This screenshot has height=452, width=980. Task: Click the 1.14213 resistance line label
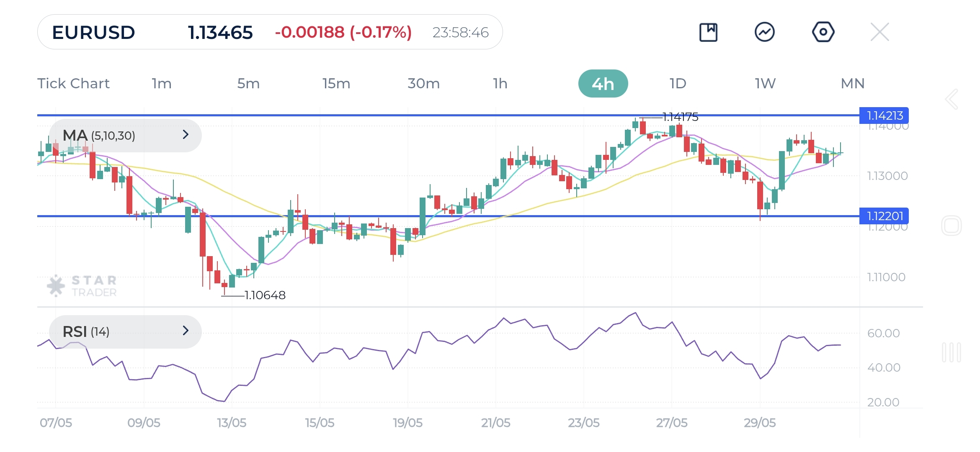884,116
